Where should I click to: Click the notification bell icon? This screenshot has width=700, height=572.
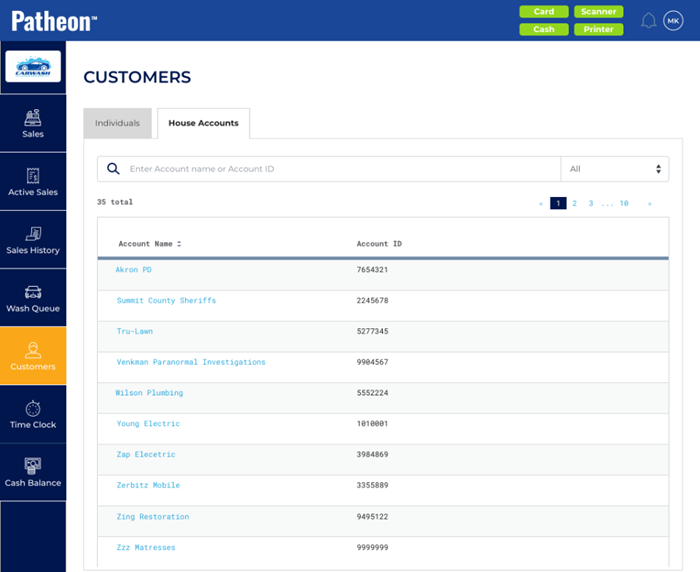(649, 21)
